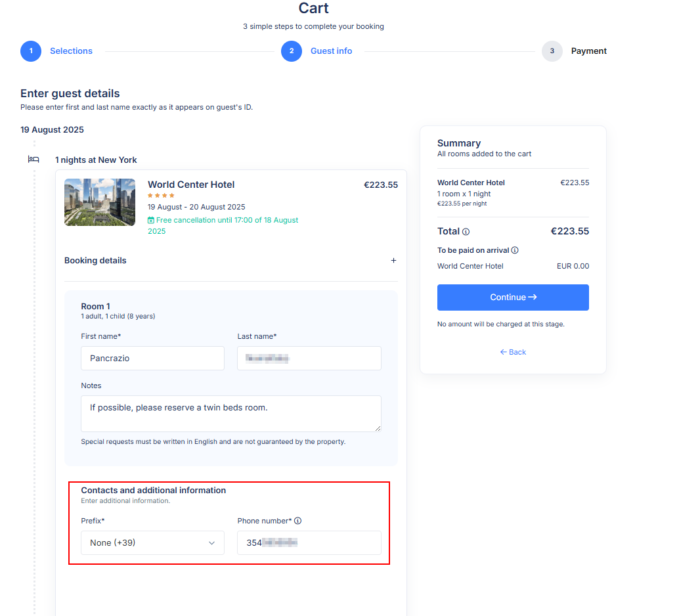Open the Prefix dropdown showing None (+39)
Image resolution: width=679 pixels, height=616 pixels.
pos(152,542)
